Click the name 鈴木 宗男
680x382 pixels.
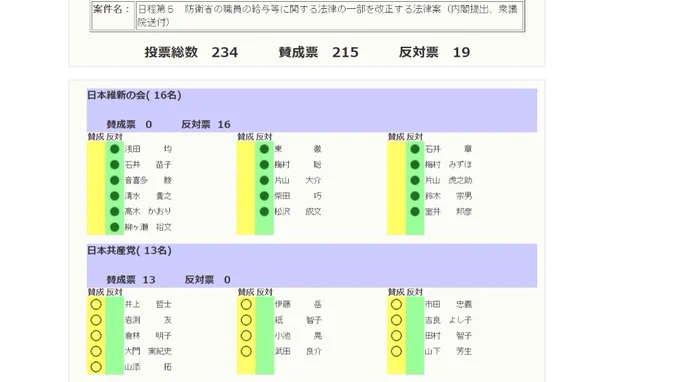pos(448,196)
